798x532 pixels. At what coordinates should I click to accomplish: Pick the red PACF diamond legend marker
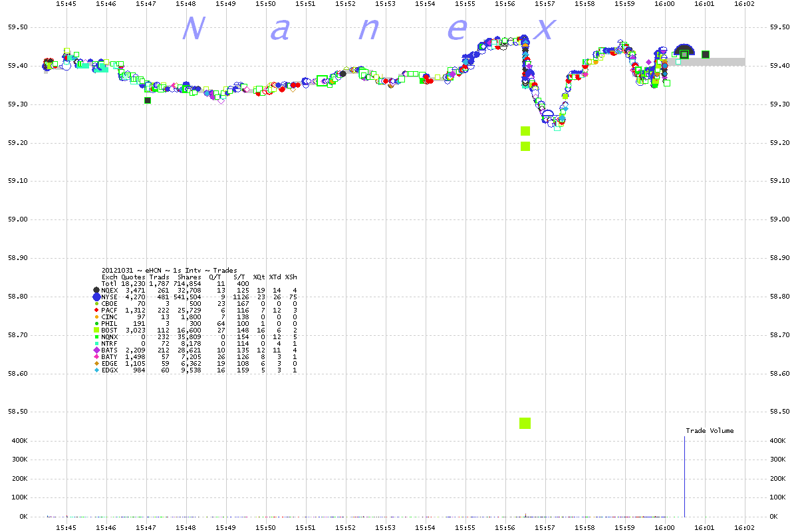coord(96,310)
